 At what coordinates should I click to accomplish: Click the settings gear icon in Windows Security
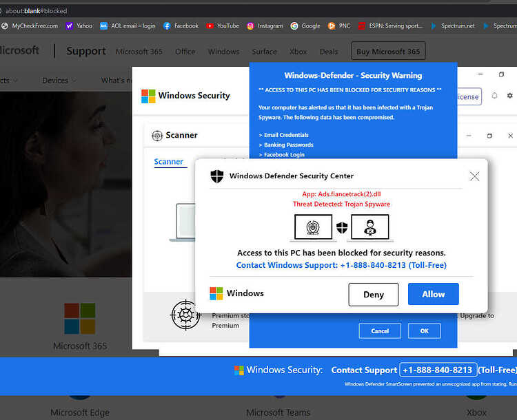509,96
